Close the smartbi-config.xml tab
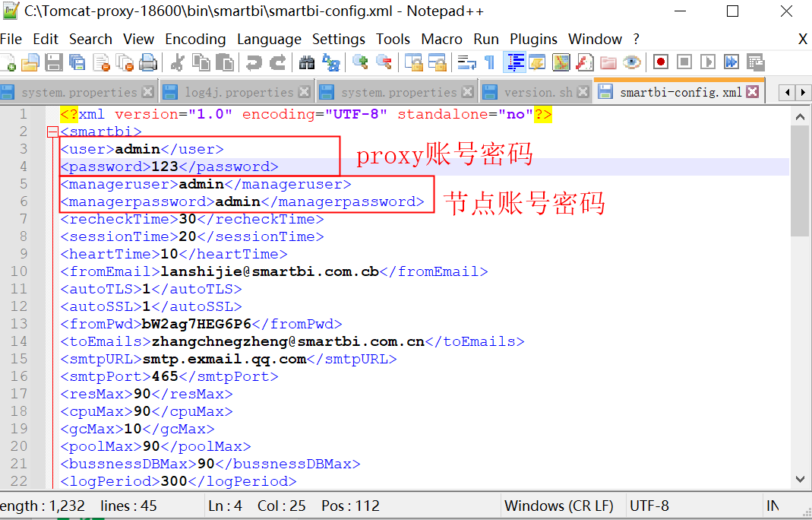The width and height of the screenshot is (812, 520). [753, 92]
